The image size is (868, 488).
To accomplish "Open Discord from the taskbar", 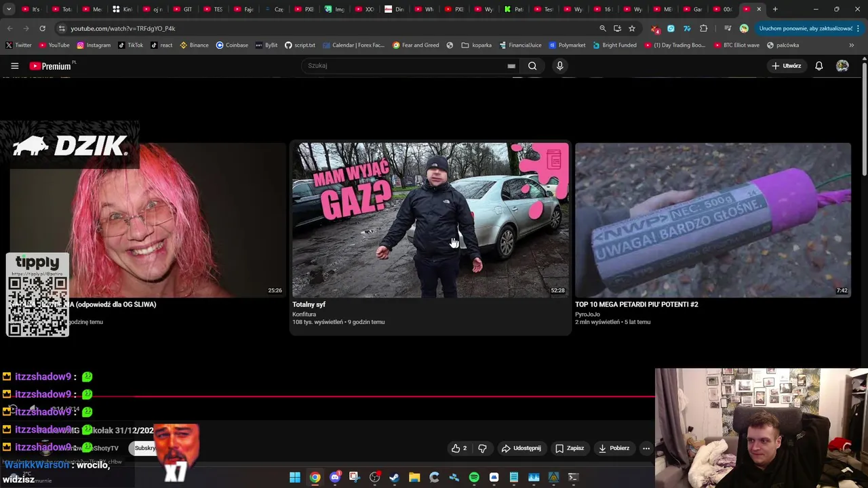I will [x=335, y=477].
